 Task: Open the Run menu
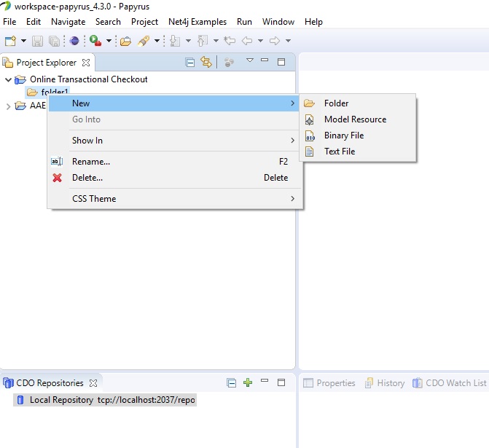[x=244, y=22]
